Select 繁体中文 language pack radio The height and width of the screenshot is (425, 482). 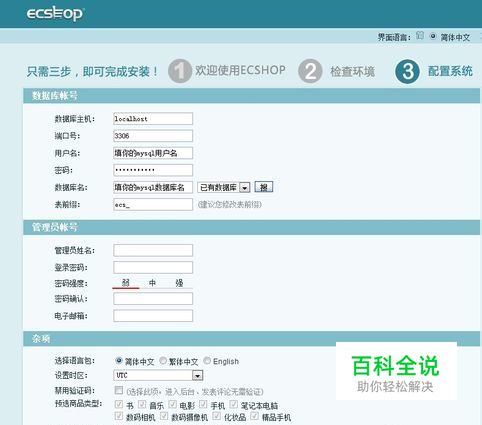pyautogui.click(x=163, y=360)
